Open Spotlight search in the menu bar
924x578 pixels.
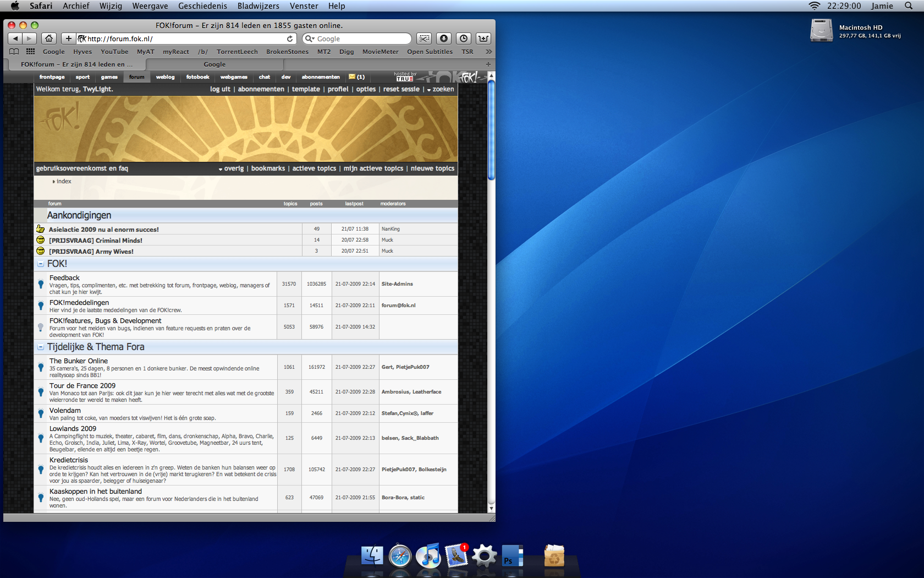click(x=909, y=6)
